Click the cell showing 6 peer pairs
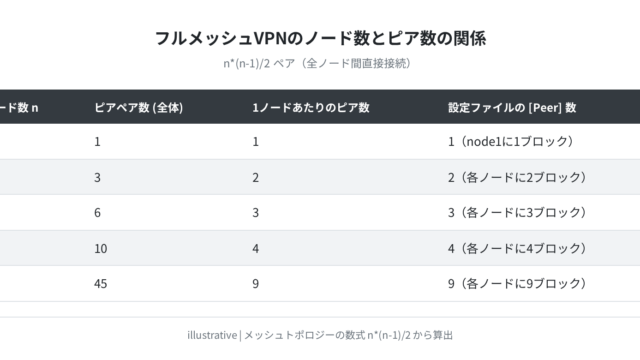This screenshot has height=360, width=640. click(x=97, y=213)
